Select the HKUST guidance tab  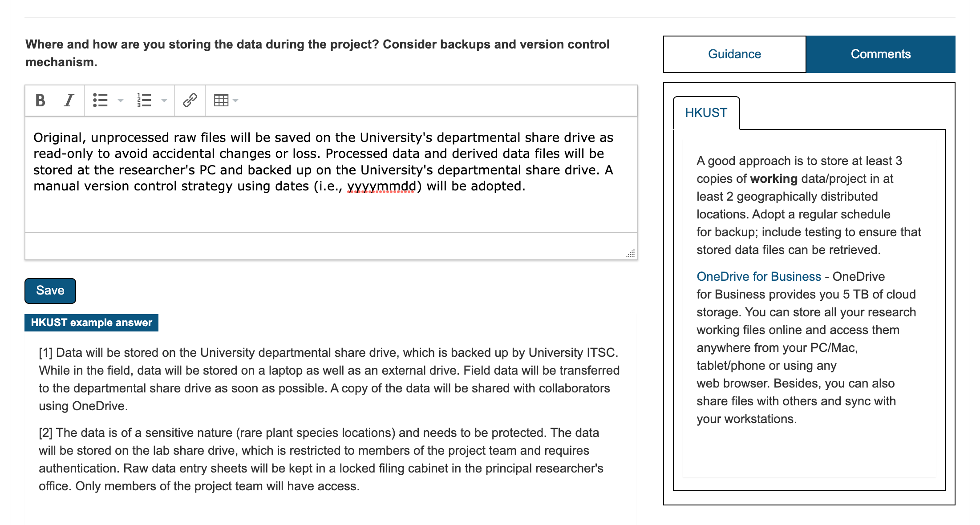point(706,113)
